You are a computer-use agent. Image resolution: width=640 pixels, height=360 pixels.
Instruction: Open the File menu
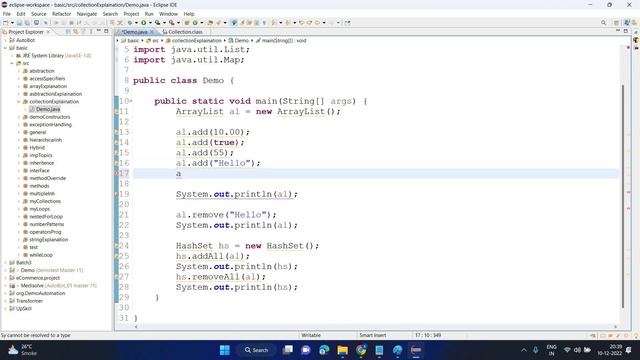pos(7,14)
